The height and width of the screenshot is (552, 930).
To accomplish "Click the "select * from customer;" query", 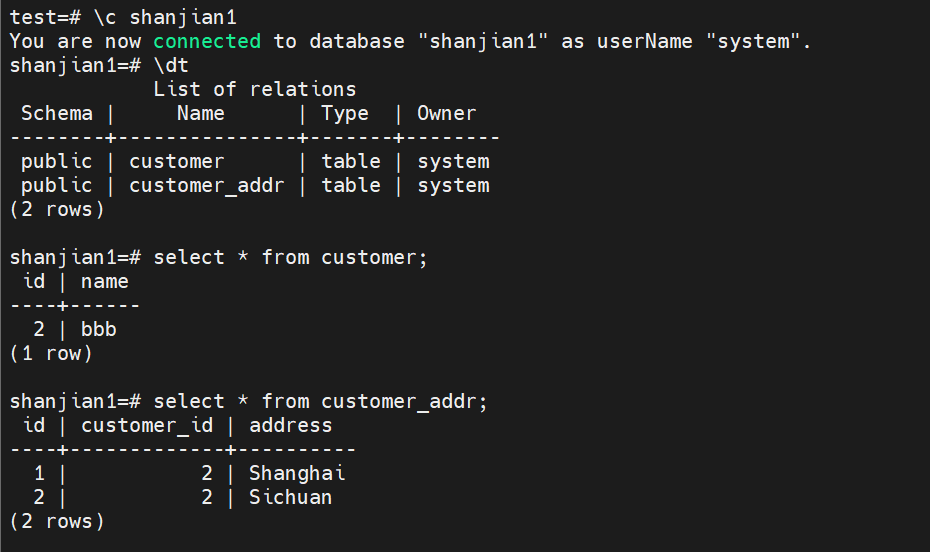I will [x=290, y=257].
